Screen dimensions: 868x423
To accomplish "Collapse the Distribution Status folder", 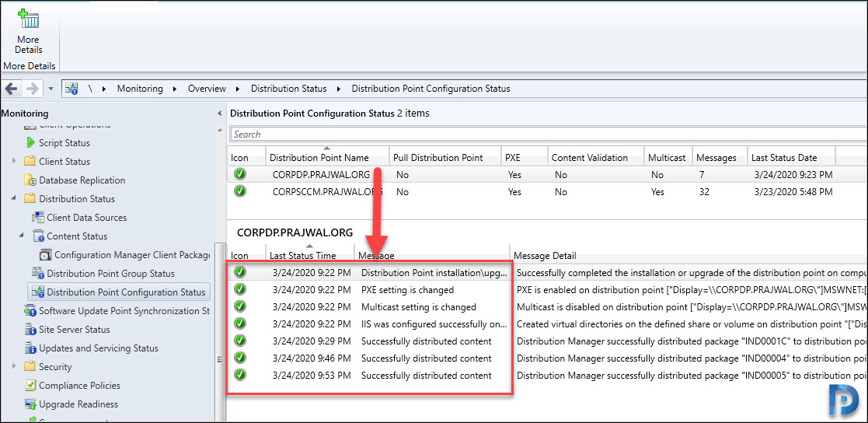I will 15,198.
